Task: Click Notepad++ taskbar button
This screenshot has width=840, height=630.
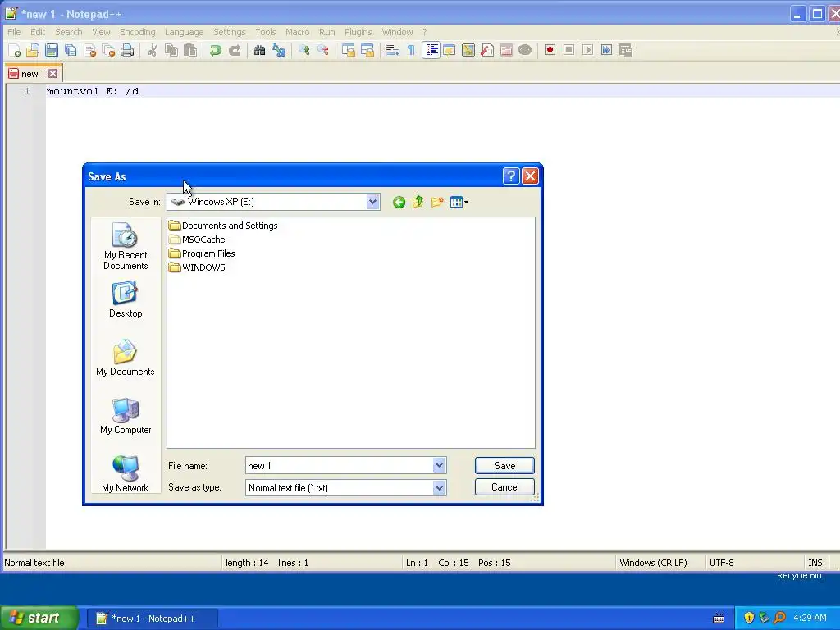Action: click(153, 619)
